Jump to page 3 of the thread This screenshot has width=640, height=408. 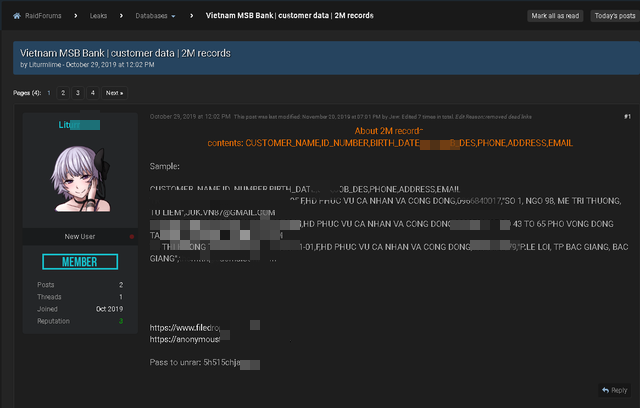point(78,93)
